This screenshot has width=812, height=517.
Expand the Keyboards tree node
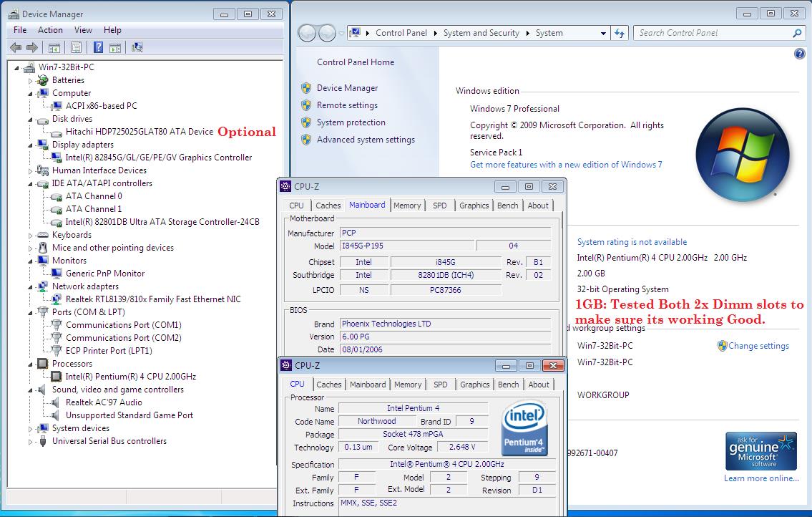tap(30, 236)
